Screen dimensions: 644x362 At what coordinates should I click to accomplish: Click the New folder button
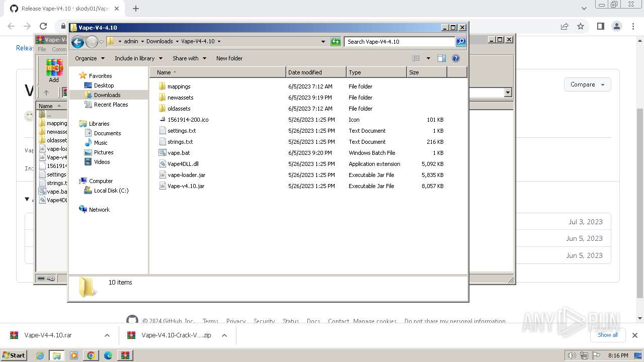[229, 58]
